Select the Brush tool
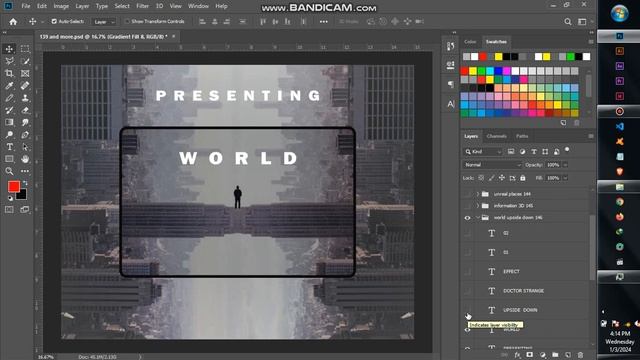 (9, 98)
